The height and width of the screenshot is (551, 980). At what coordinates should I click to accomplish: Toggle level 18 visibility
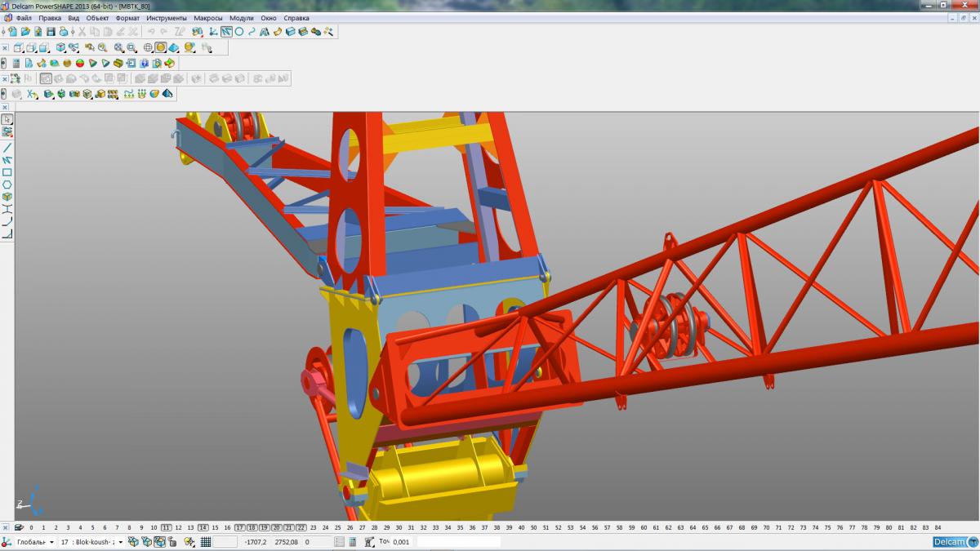coord(252,527)
